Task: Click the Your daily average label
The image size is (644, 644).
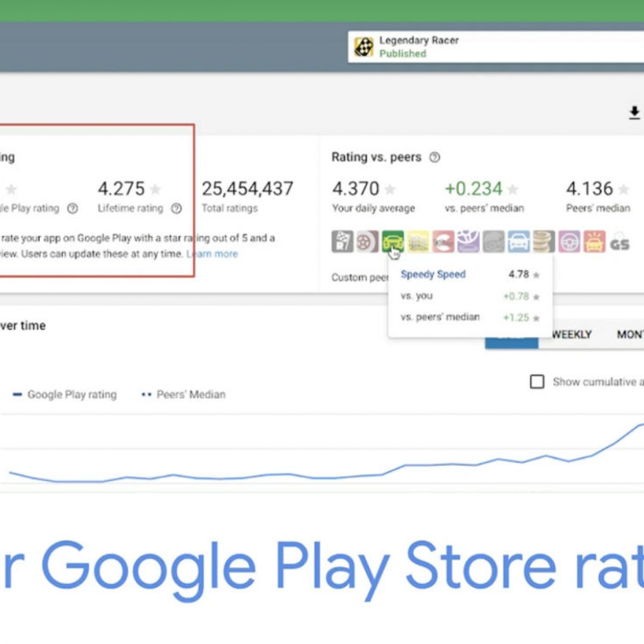Action: coord(374,208)
